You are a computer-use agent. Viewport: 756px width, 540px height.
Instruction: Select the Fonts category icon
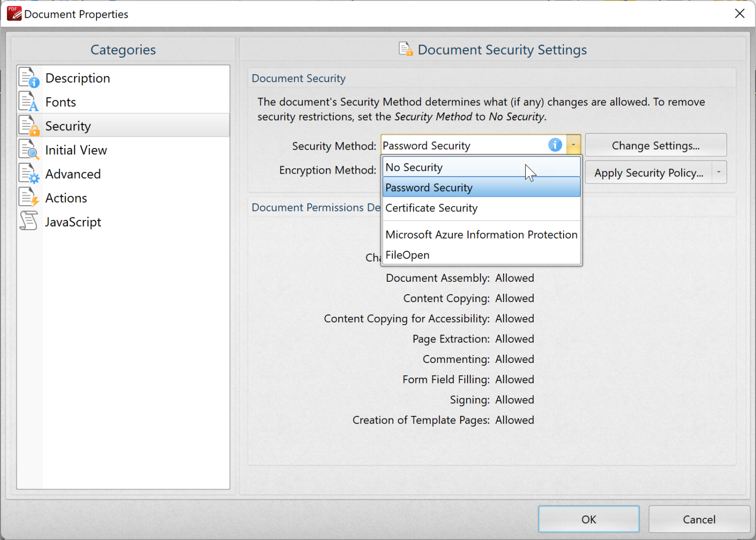tap(29, 101)
